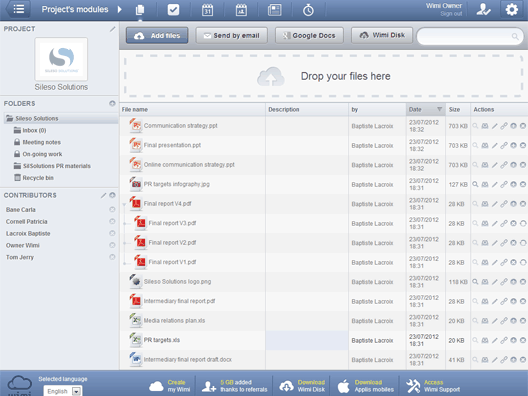
Task: Open the main menu list icon
Action: pos(19,9)
